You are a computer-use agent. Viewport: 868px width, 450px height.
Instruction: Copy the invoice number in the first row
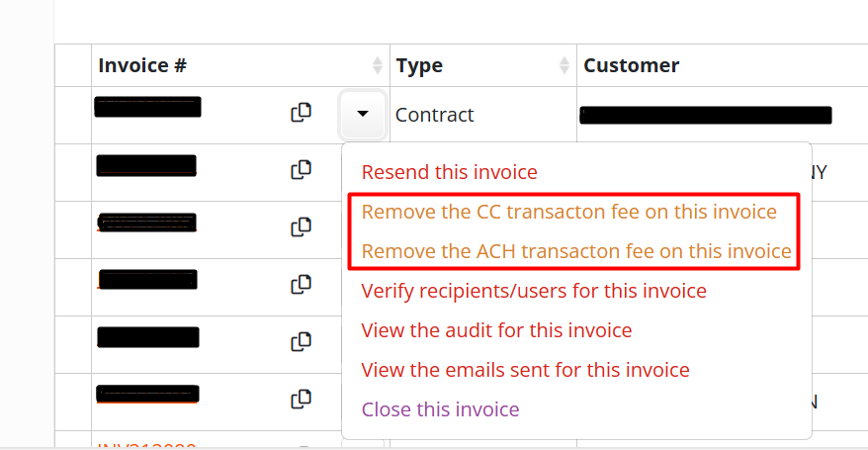[302, 113]
